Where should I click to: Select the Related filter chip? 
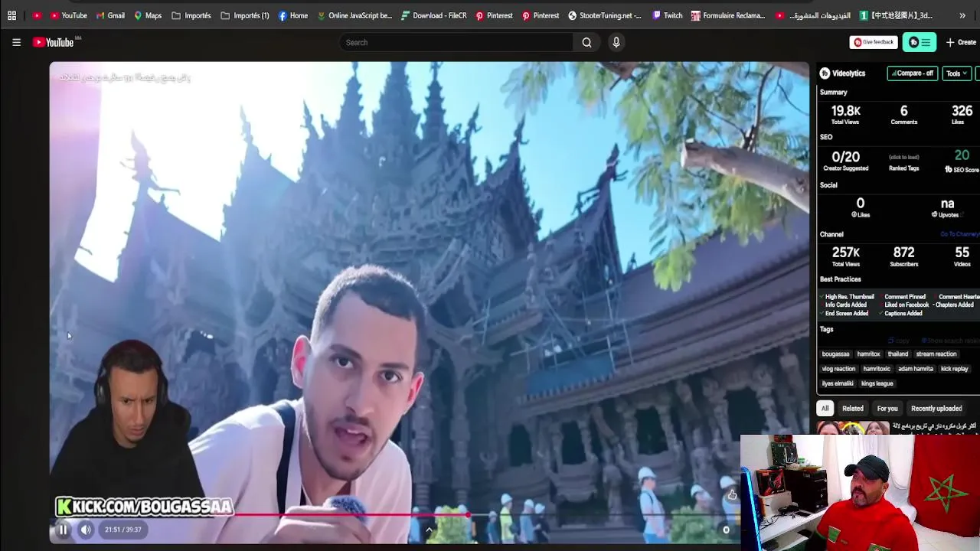coord(853,409)
